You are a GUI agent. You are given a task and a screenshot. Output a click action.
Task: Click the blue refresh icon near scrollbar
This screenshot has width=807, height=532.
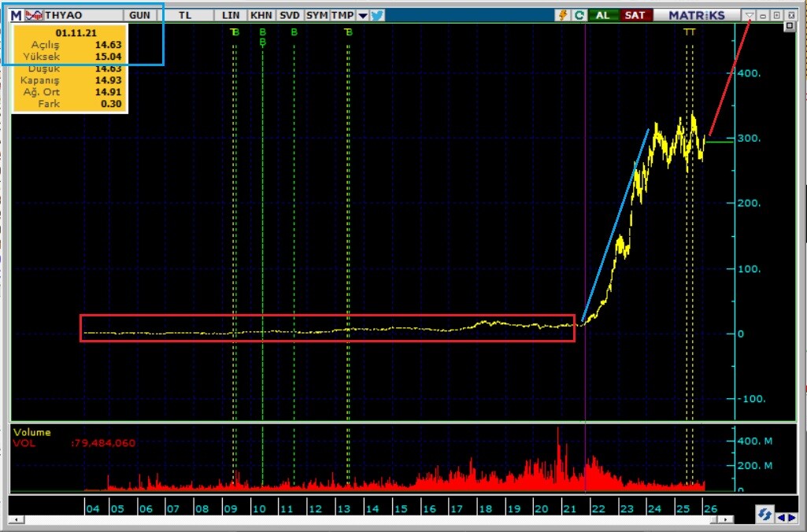(764, 515)
